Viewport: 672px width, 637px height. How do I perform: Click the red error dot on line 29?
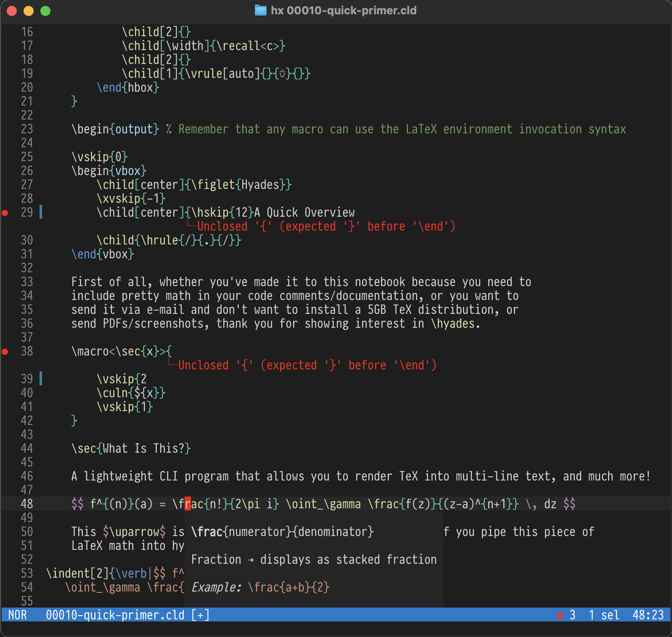[x=5, y=213]
